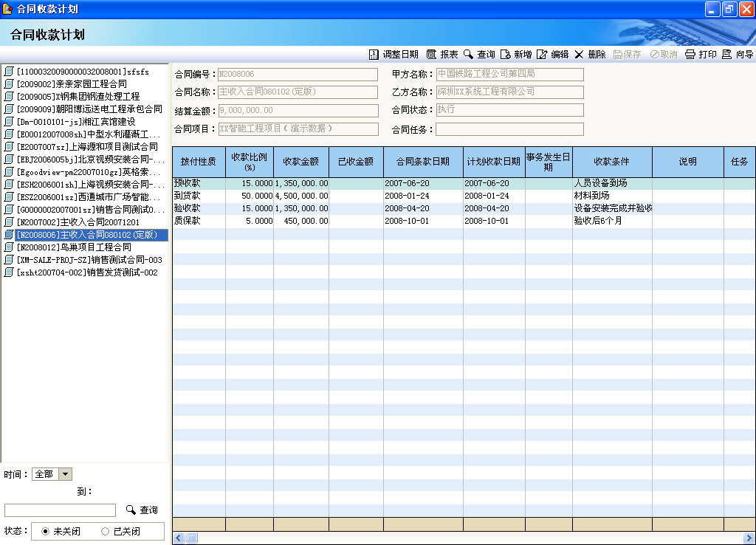Select the contract [N2008012]鸟巢项目工程合同
Image resolution: width=756 pixels, height=545 pixels.
pos(74,247)
